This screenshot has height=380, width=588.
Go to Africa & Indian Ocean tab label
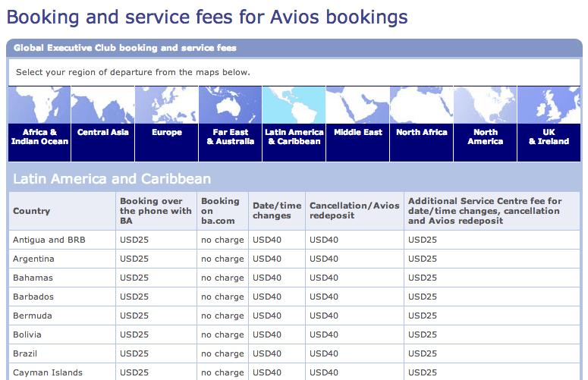click(x=39, y=137)
